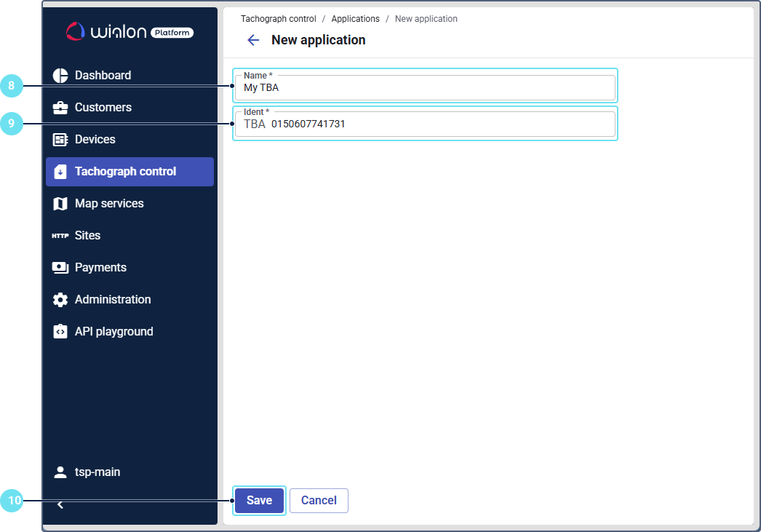
Task: Click the Administration gear icon
Action: (60, 300)
